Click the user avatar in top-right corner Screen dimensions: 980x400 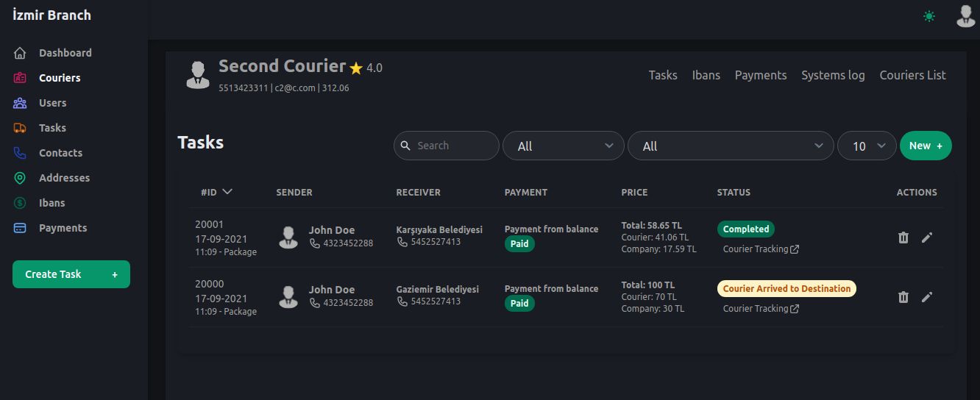(965, 15)
